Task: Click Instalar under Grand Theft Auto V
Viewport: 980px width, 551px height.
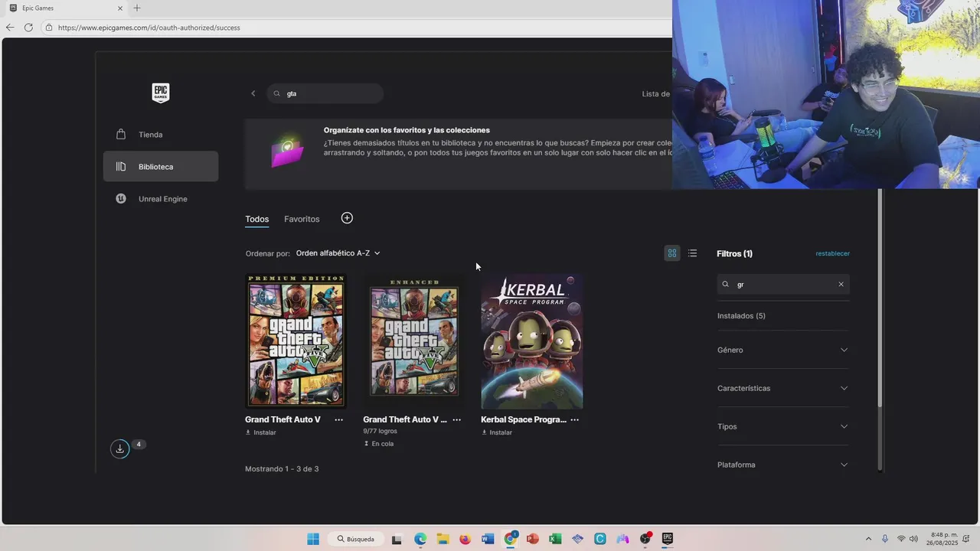Action: (261, 432)
